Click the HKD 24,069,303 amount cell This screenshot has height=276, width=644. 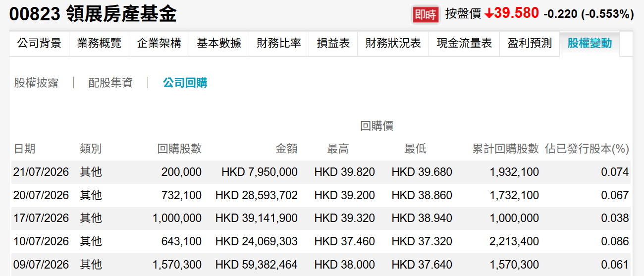coord(257,241)
